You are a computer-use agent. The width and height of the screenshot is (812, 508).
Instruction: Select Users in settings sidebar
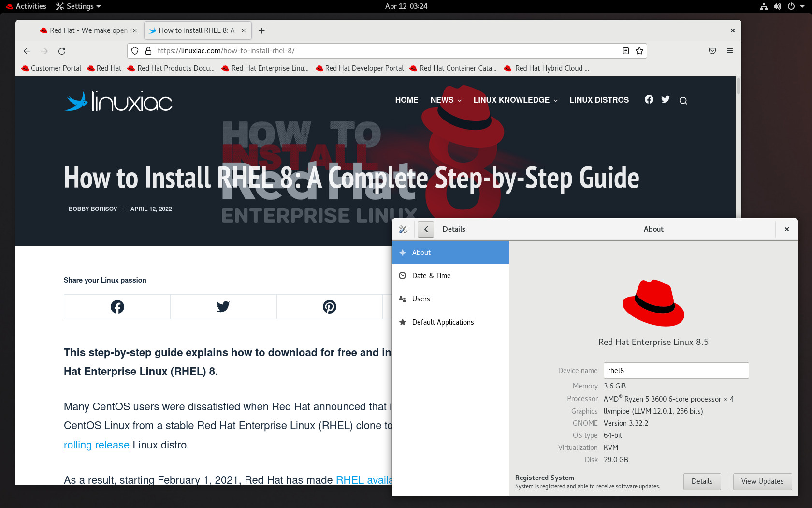pyautogui.click(x=450, y=299)
